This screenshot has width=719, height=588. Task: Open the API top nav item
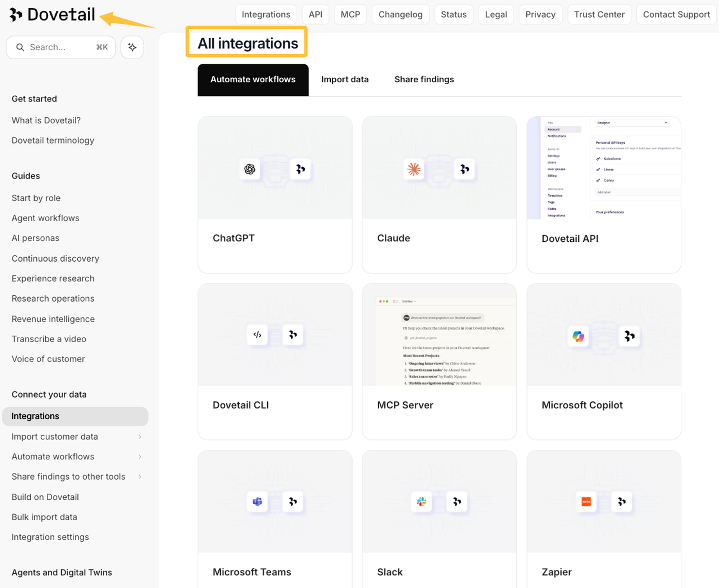[315, 14]
